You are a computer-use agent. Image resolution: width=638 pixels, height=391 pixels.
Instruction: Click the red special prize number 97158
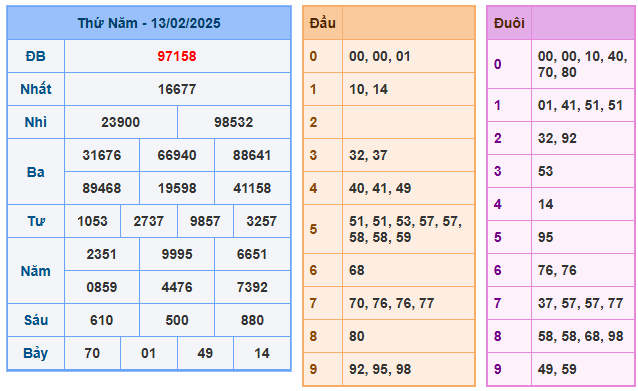[x=177, y=56]
